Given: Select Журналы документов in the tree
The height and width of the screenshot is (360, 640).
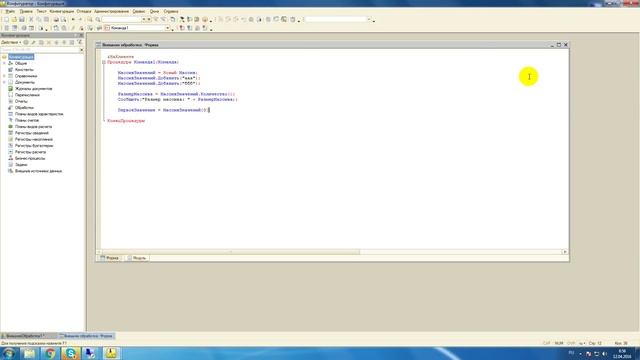Looking at the screenshot, I should (33, 89).
